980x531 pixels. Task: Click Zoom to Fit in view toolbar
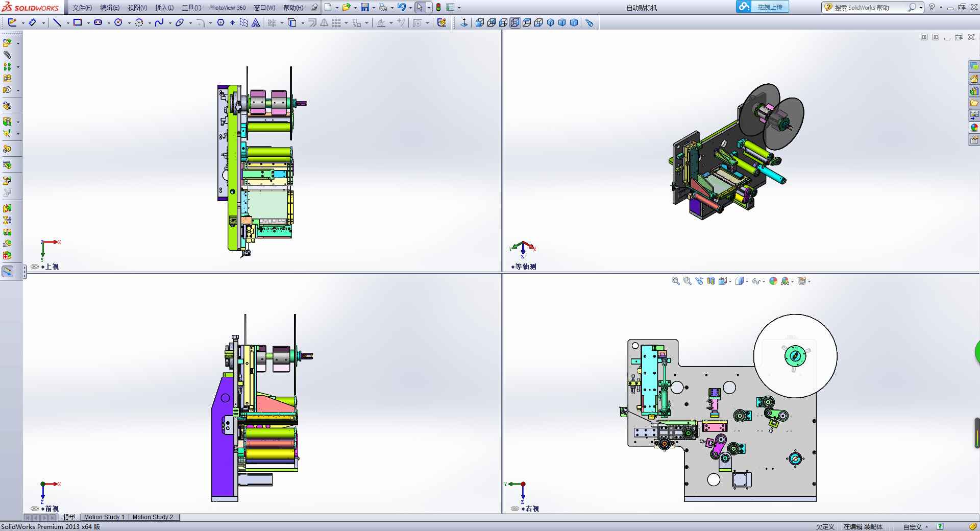click(676, 281)
